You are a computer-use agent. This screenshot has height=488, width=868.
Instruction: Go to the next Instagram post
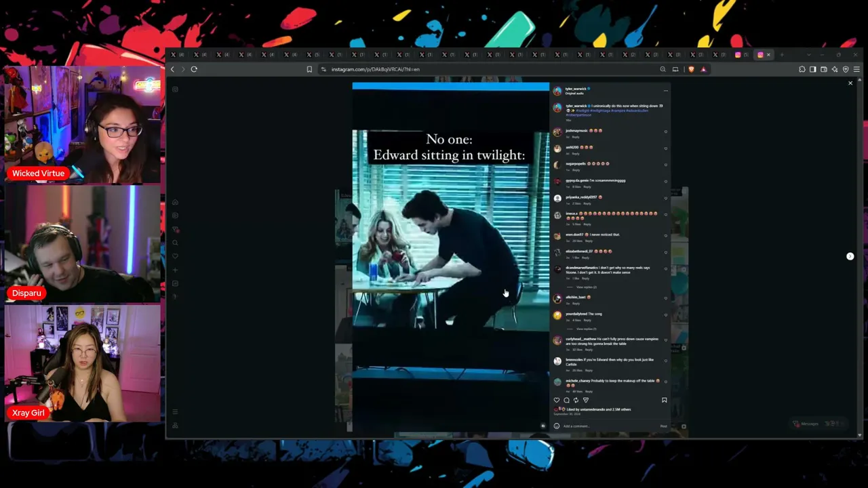coord(850,256)
